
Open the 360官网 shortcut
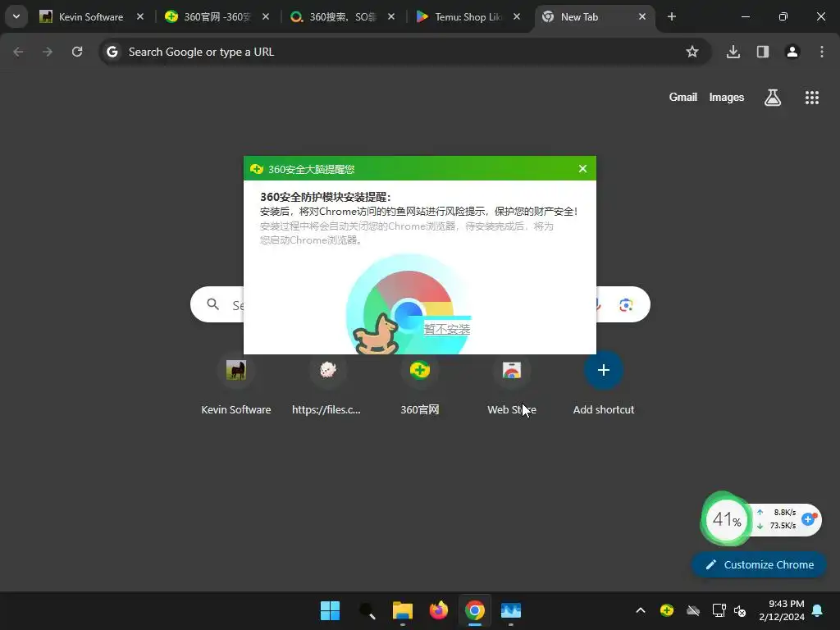click(x=420, y=384)
